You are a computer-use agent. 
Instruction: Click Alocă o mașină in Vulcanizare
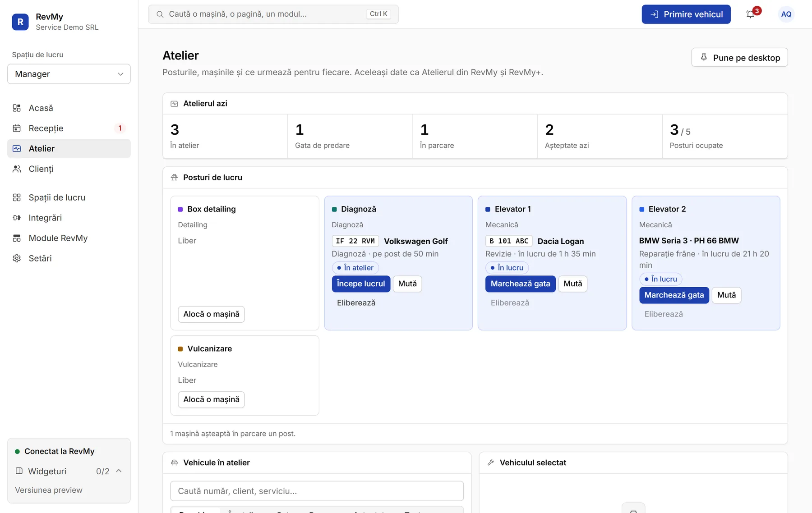pyautogui.click(x=211, y=399)
